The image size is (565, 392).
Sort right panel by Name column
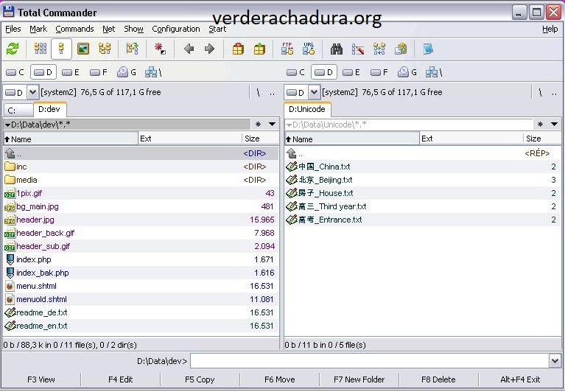click(352, 139)
